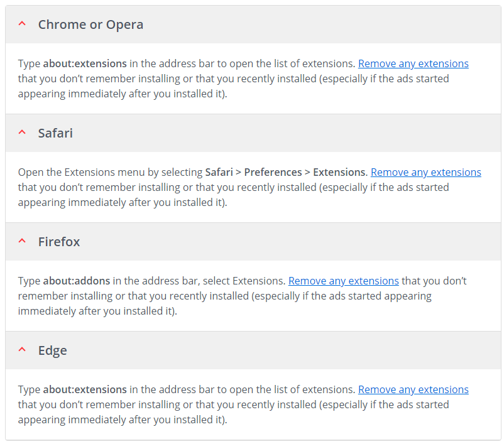Click bold "about:extensions" text in Edge section

pyautogui.click(x=85, y=389)
